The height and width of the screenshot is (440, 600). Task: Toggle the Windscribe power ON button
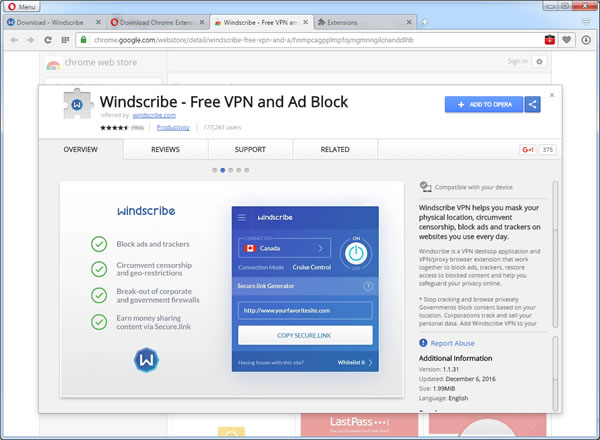click(356, 253)
